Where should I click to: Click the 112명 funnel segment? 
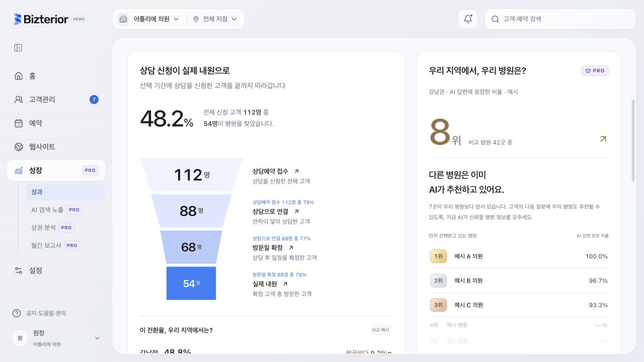(191, 175)
